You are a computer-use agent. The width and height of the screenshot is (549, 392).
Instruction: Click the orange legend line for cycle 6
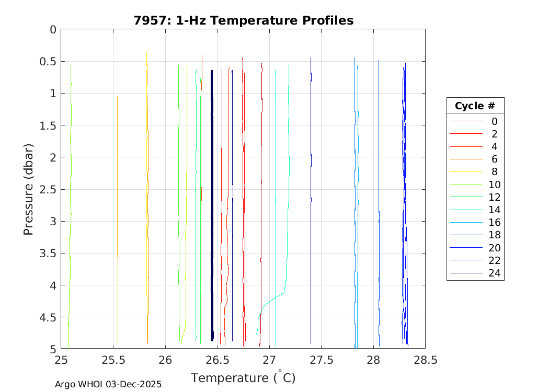tap(465, 159)
